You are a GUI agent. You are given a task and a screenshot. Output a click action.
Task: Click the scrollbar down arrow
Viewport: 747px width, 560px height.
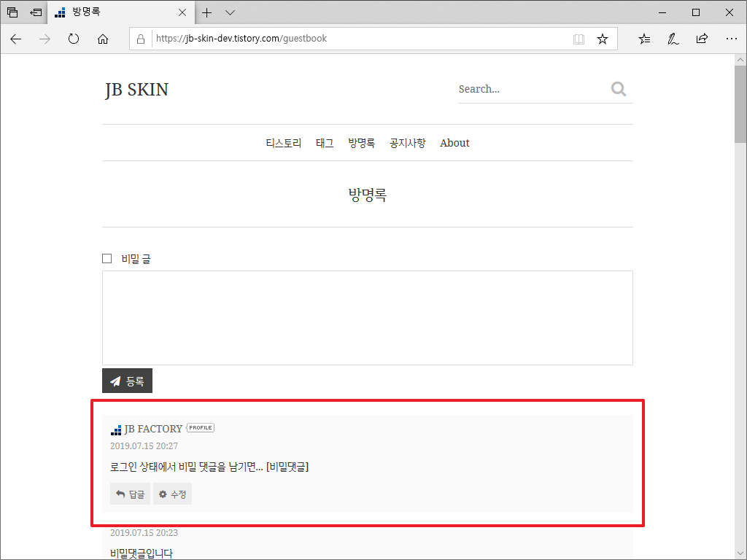[740, 554]
